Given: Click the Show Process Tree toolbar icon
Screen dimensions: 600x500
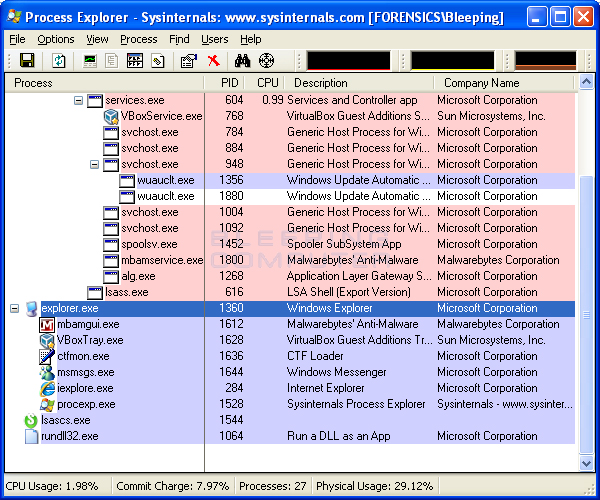Looking at the screenshot, I should click(x=112, y=60).
